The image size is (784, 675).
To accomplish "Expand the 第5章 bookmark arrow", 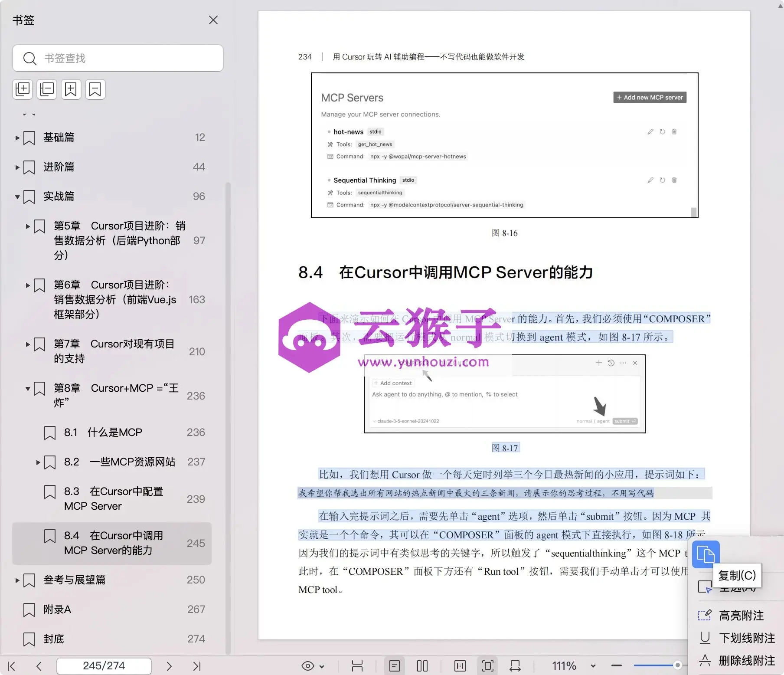I will point(28,226).
